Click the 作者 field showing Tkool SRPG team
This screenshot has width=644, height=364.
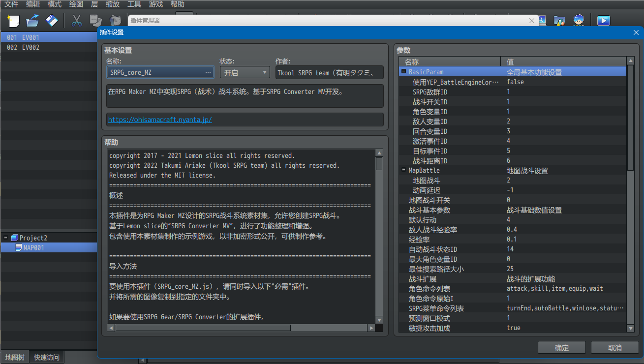click(329, 73)
